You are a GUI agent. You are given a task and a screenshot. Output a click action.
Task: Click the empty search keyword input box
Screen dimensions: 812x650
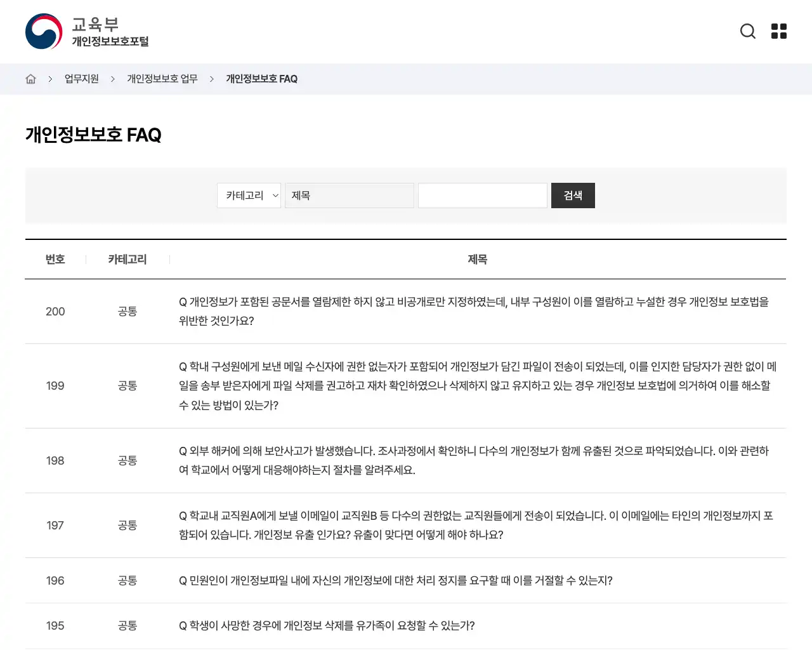[x=482, y=196]
